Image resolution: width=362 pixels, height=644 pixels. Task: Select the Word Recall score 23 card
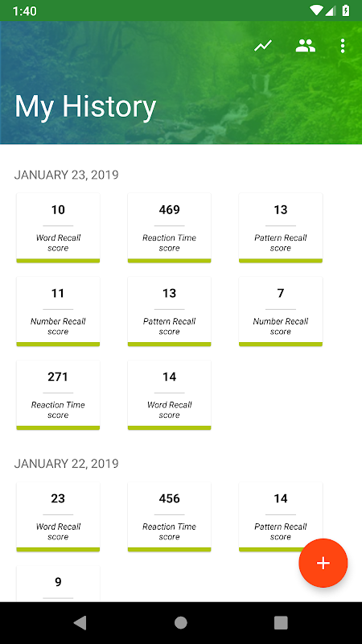point(58,517)
